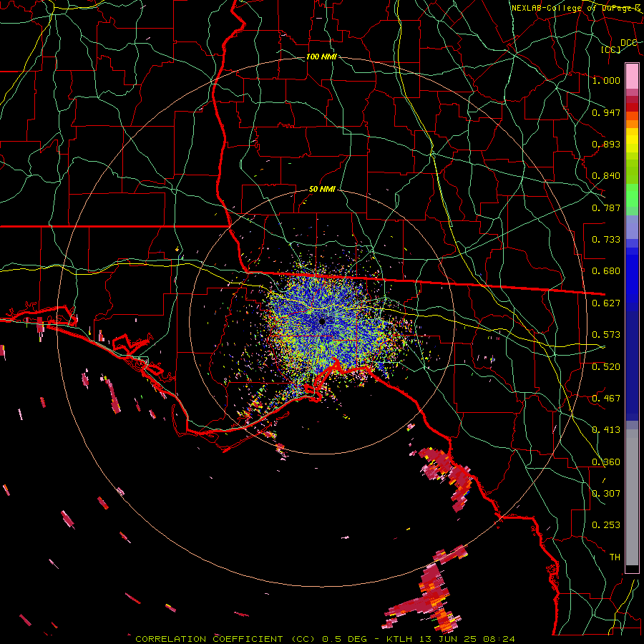
Task: Click the lavender segment of the color bar
Action: tap(632, 227)
